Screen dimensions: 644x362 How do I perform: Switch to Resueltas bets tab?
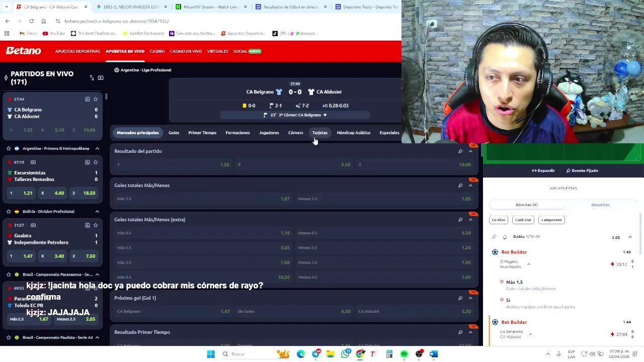600,205
